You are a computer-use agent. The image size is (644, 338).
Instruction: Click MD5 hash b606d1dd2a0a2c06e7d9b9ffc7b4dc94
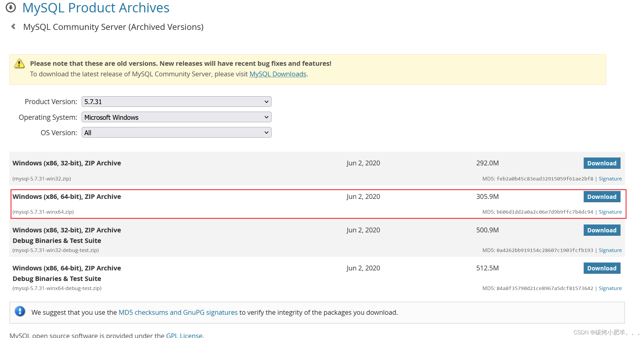(x=545, y=212)
